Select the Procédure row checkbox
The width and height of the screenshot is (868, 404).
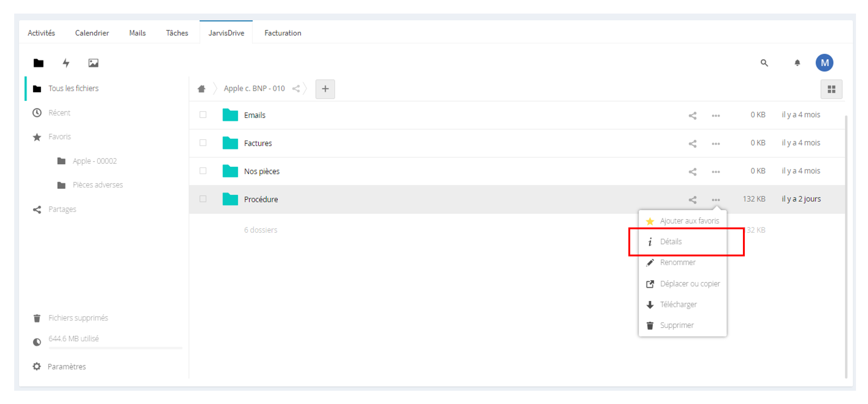click(203, 199)
